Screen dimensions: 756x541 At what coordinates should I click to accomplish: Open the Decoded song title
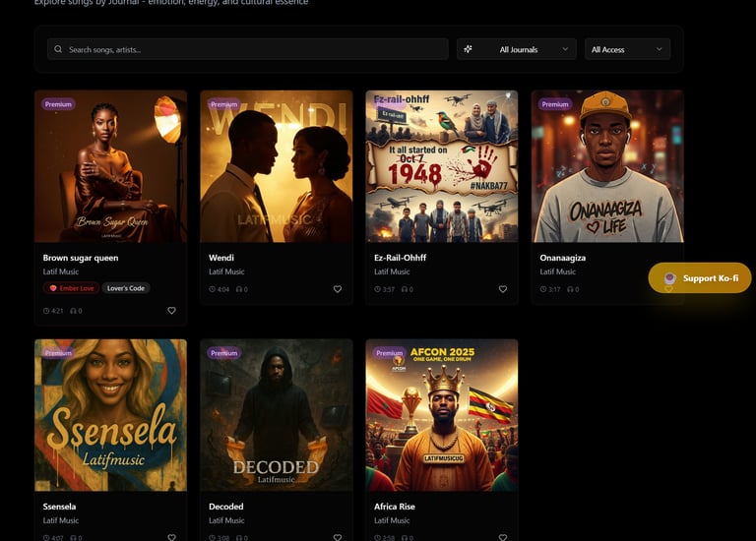[x=226, y=507]
